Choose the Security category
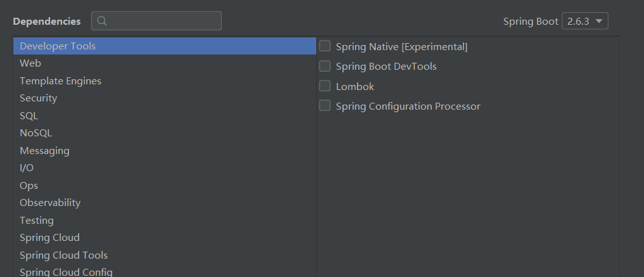 pos(165,98)
